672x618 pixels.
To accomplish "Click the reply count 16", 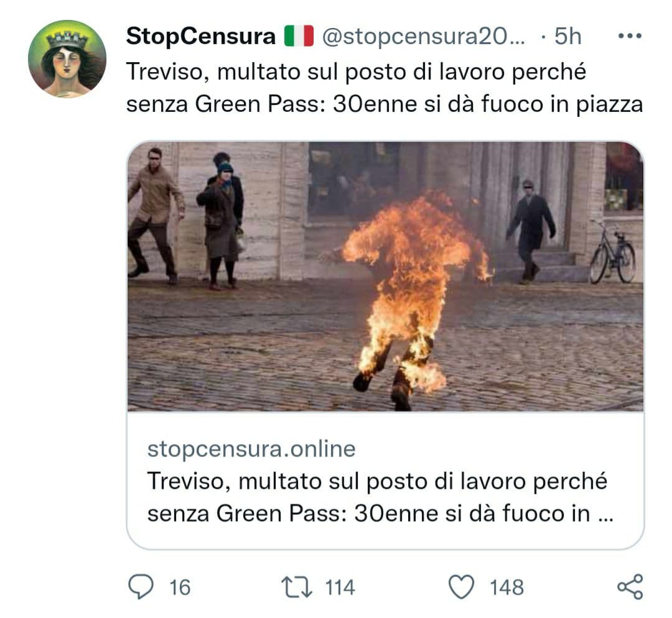I will [x=180, y=587].
